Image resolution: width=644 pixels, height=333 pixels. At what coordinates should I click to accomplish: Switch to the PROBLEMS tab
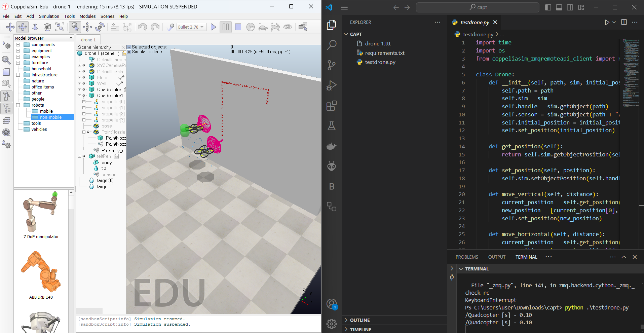[x=466, y=257]
